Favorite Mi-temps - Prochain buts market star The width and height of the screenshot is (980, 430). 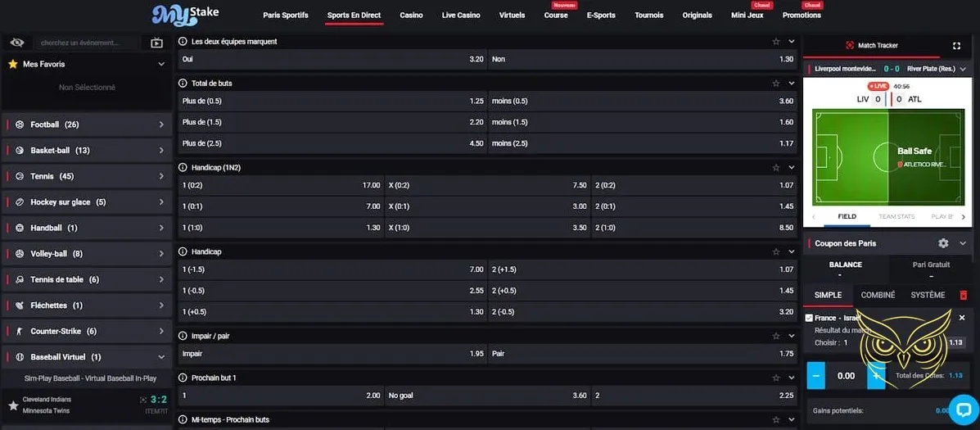point(775,419)
